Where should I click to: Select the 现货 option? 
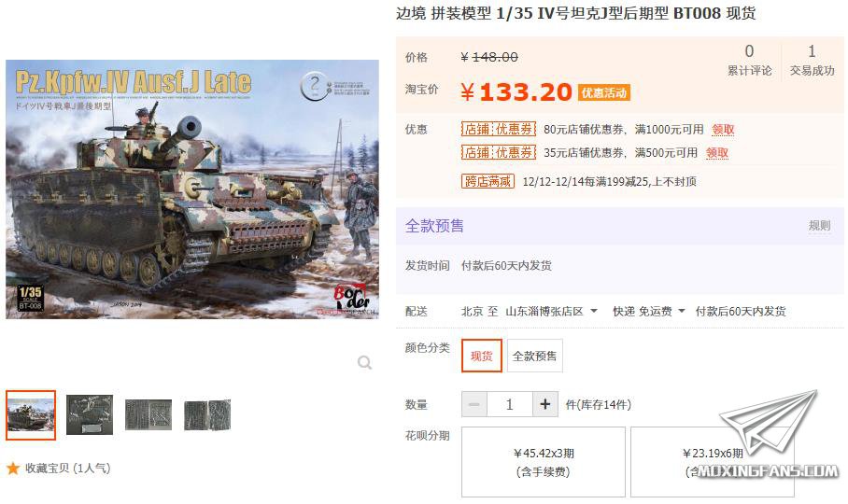481,356
